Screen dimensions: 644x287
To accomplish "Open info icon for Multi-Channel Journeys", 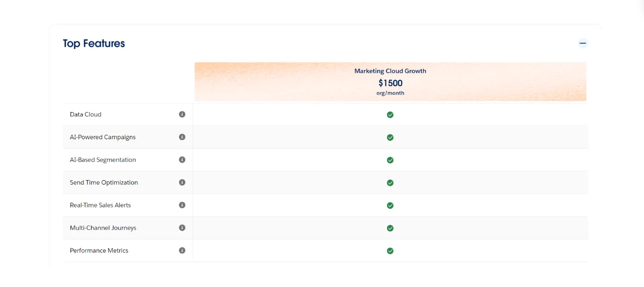I will click(182, 228).
